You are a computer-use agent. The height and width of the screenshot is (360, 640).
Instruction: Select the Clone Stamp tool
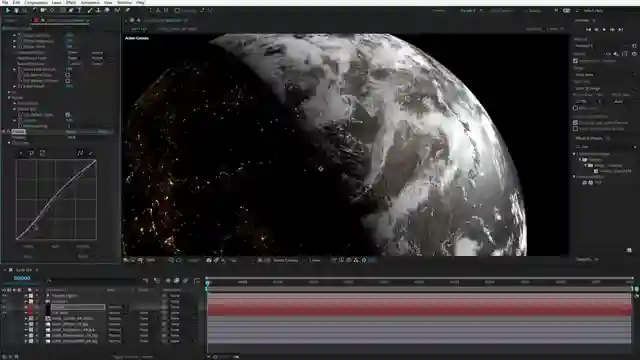[98, 10]
